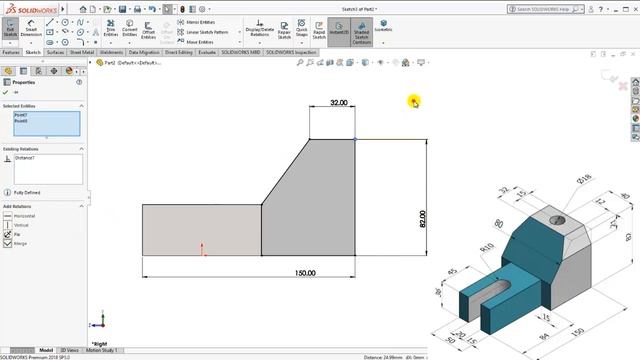Toggle Shaded Sketch Contours
Viewport: 640px width, 360px height.
[362, 32]
